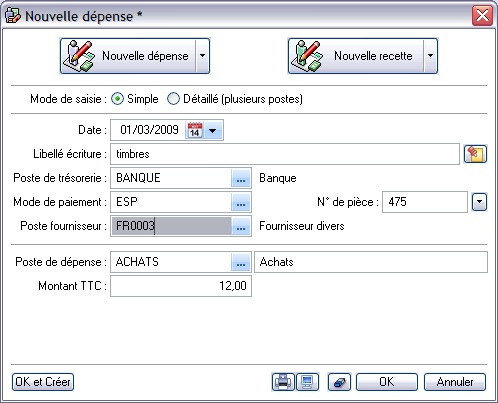Close the Nouvelle dépense window
This screenshot has width=498, height=403.
[482, 15]
